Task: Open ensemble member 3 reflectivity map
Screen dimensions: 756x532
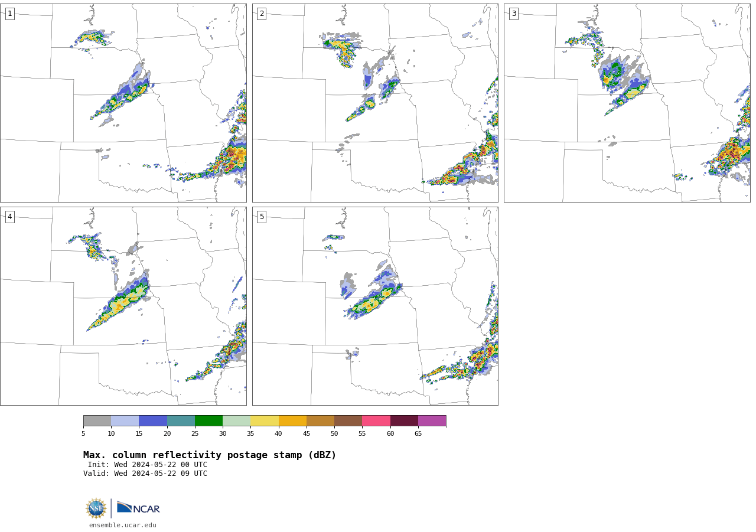Action: point(627,103)
